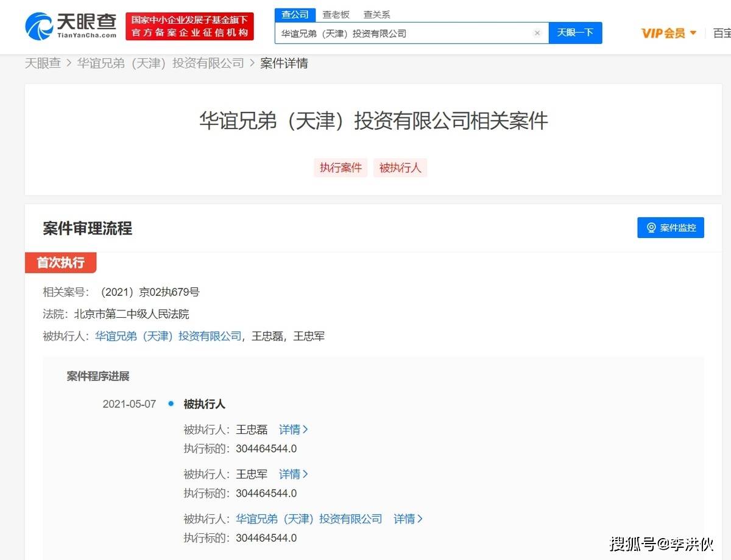Open the VIP会员 dropdown arrow
Viewport: 731px width, 560px height.
(693, 33)
